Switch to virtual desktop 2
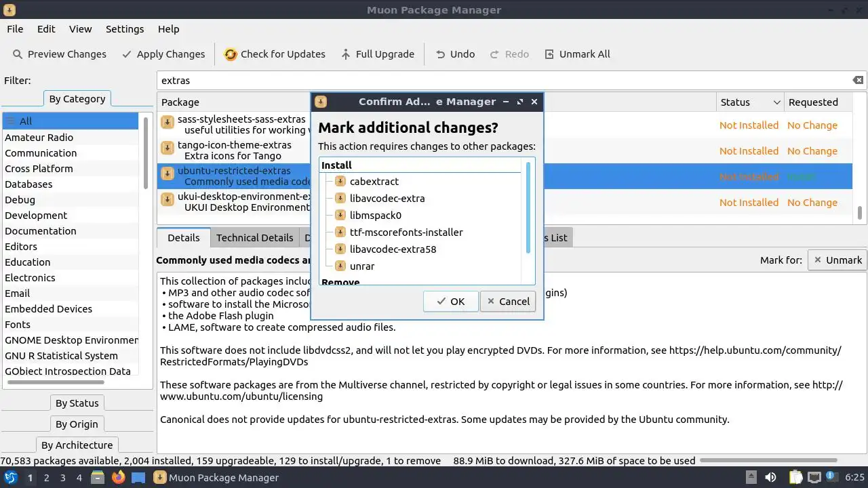The image size is (868, 488). point(46,478)
